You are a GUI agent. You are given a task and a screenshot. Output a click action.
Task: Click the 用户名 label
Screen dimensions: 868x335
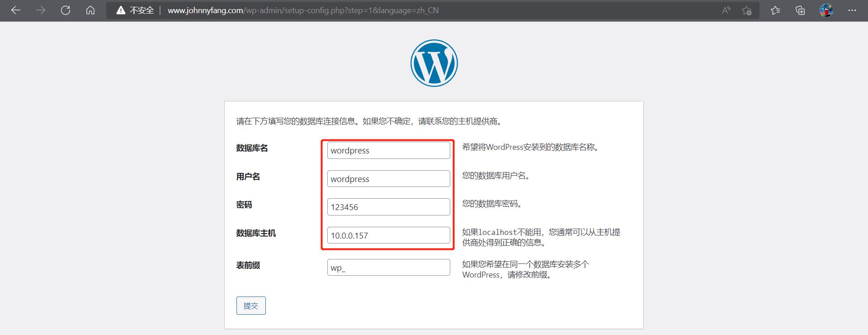point(248,177)
